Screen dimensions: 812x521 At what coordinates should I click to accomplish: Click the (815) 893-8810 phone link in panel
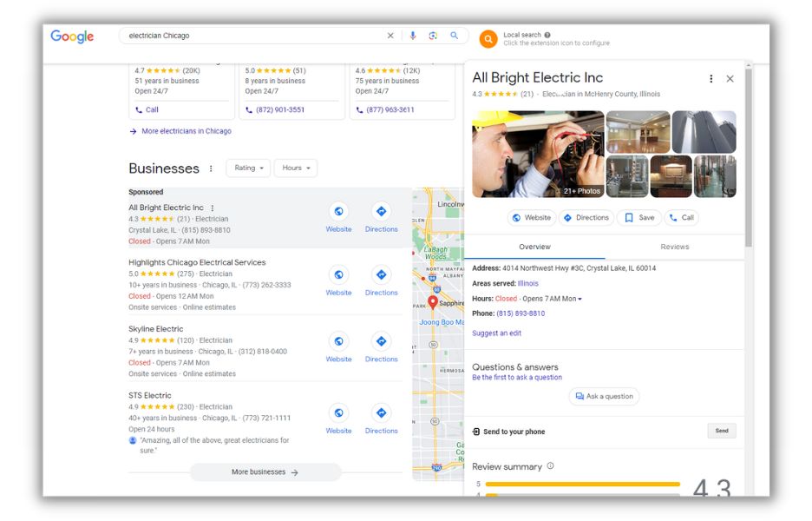click(x=521, y=313)
